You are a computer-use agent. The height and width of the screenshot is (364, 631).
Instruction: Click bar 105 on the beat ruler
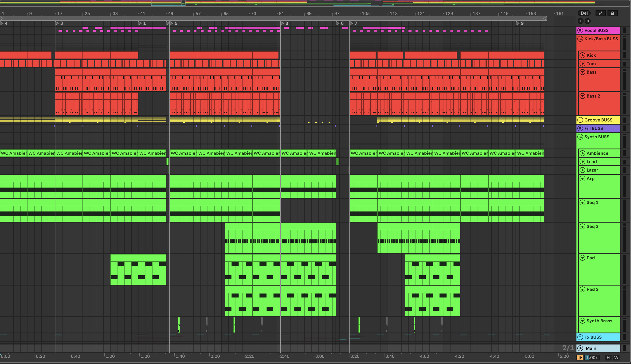tap(366, 14)
